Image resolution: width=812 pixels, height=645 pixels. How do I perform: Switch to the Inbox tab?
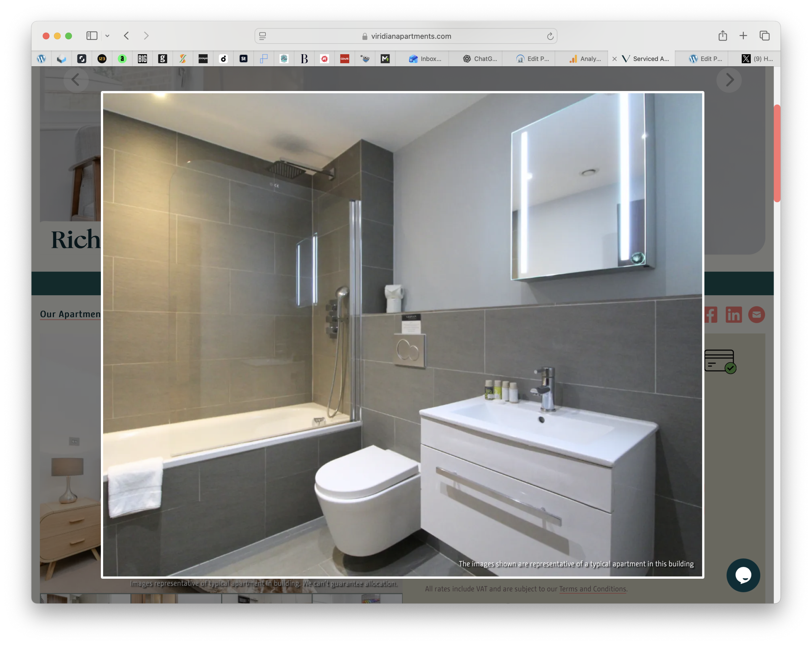[426, 59]
